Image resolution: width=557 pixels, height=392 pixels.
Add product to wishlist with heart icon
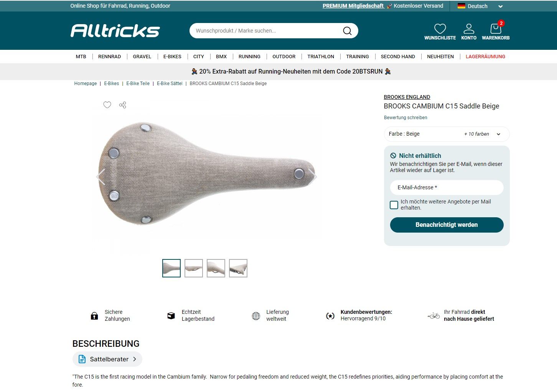tap(107, 105)
